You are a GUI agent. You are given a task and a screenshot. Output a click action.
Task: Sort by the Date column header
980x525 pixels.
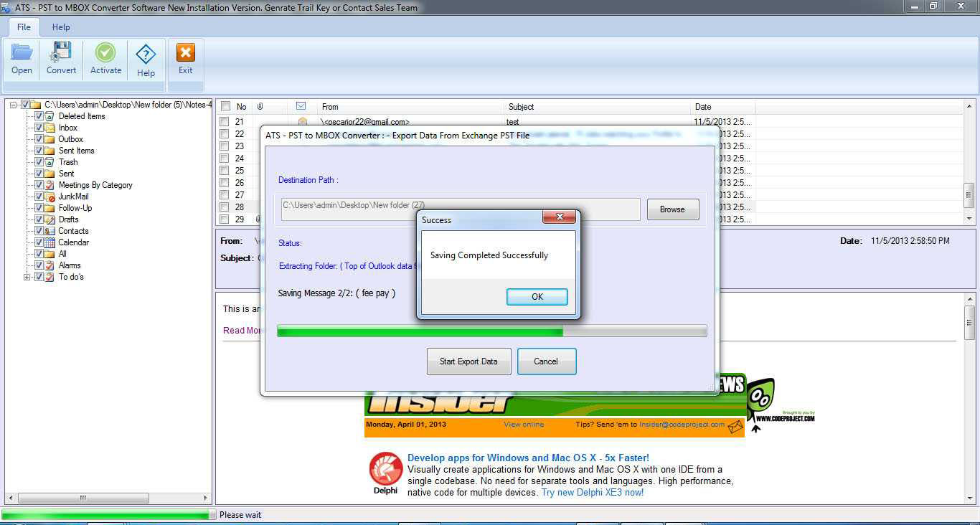[703, 107]
